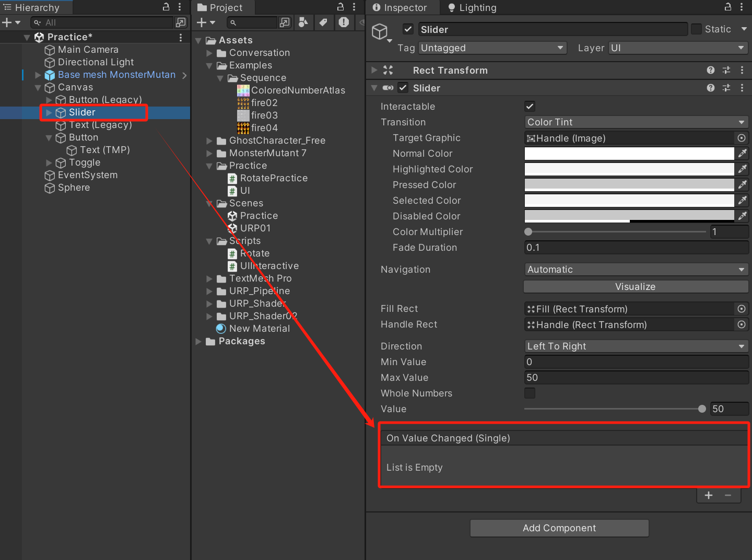The image size is (752, 560).
Task: Click the Visualize navigation button
Action: point(636,287)
